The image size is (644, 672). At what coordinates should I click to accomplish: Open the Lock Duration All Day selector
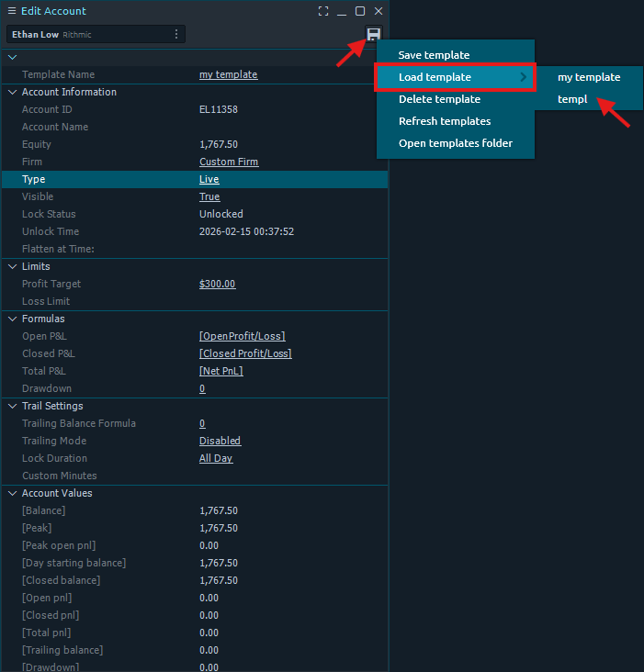(x=216, y=458)
